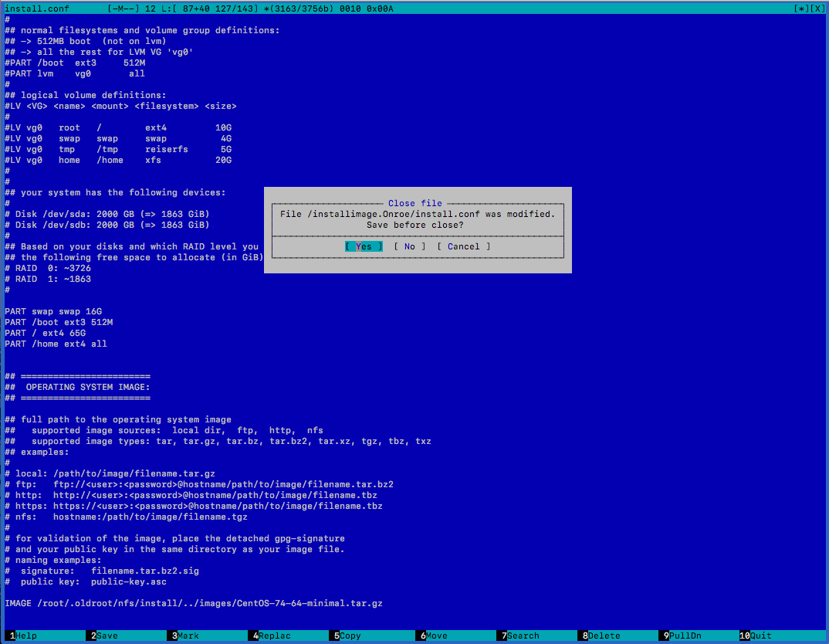The width and height of the screenshot is (829, 644).
Task: Click Delete in the function key bar
Action: point(604,636)
